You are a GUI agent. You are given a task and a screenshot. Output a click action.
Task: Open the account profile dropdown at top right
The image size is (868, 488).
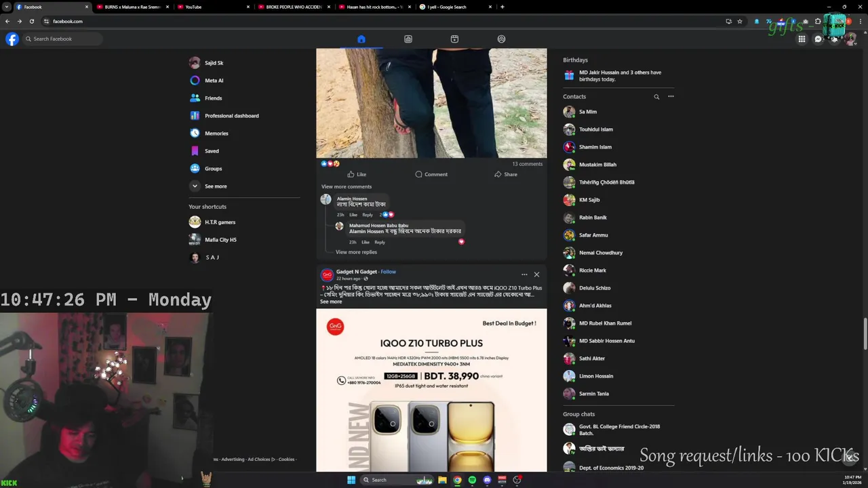tap(851, 39)
